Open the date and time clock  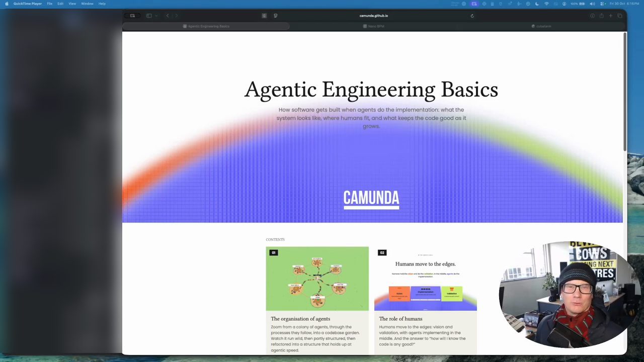coord(624,4)
